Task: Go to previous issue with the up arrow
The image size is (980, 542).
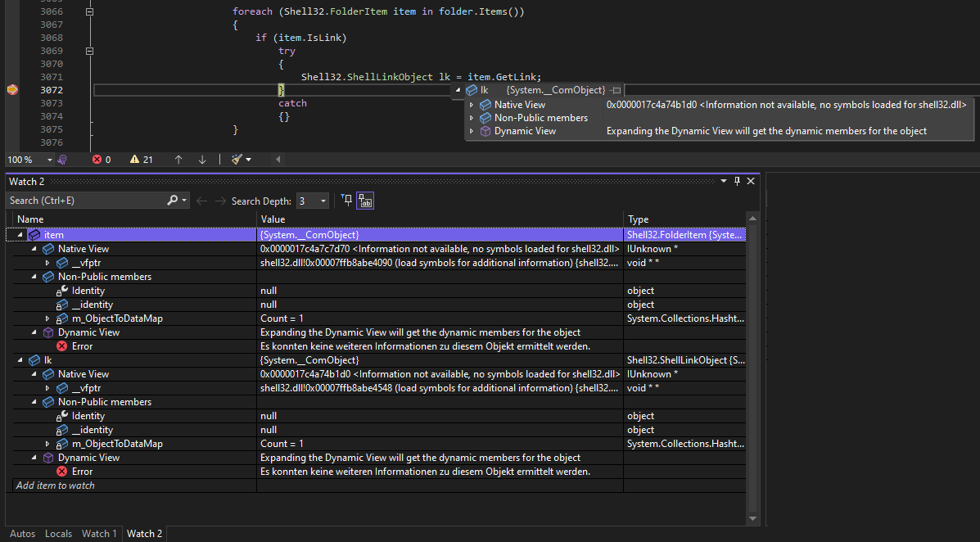Action: click(178, 160)
